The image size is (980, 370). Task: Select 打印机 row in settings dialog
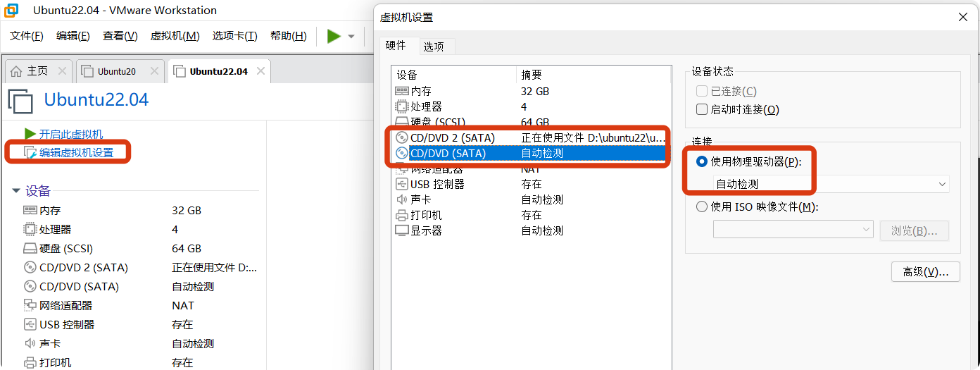[532, 215]
